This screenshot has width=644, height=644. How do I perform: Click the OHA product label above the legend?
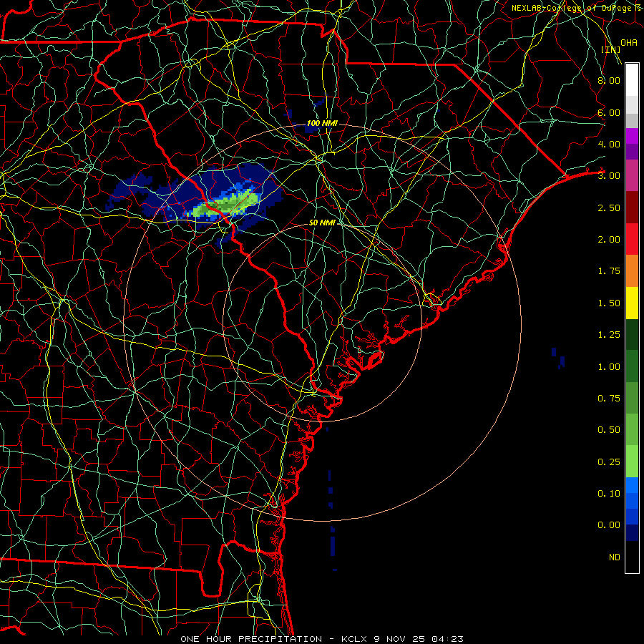coord(629,42)
